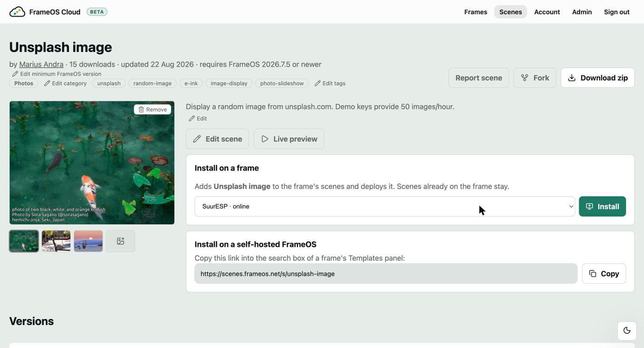Select the Photos category chip
The image size is (644, 348).
pyautogui.click(x=24, y=83)
